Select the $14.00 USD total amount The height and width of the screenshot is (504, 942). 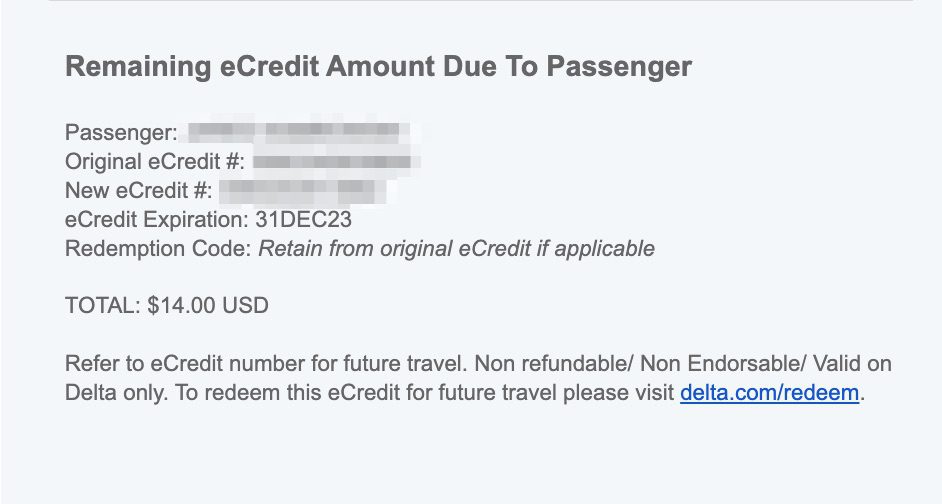point(208,306)
